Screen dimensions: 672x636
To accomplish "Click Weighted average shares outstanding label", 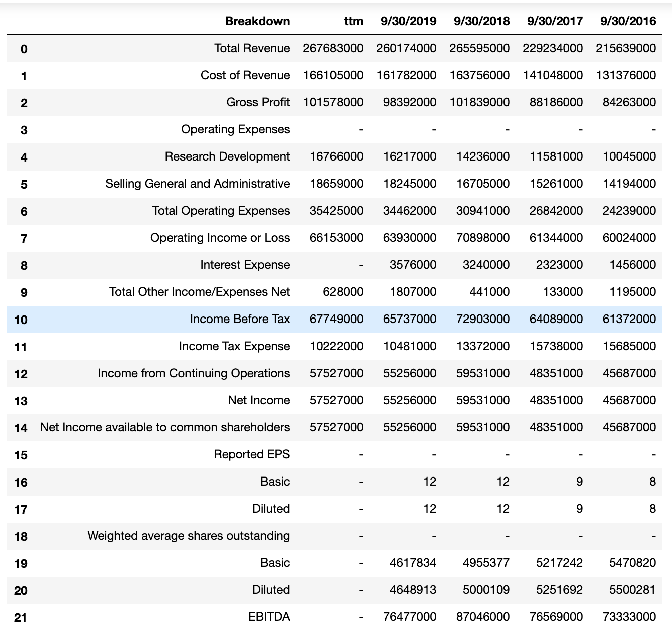I will [x=189, y=536].
